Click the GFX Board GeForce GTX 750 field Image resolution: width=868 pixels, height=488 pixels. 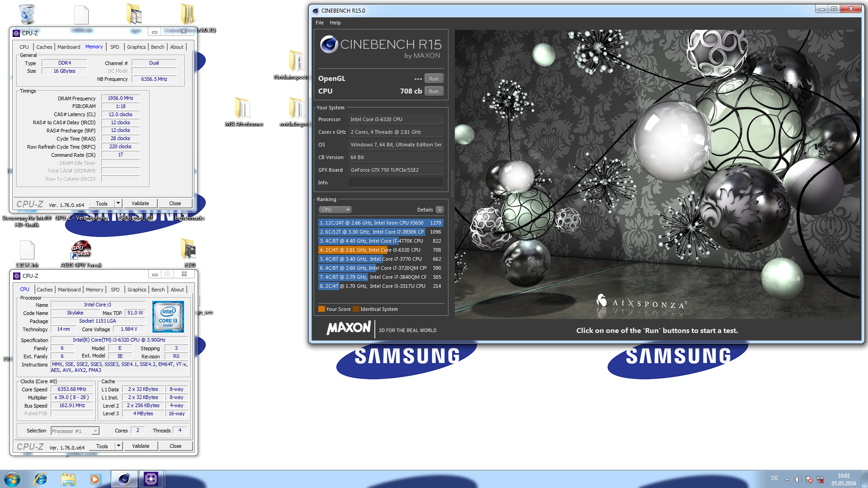(x=396, y=170)
